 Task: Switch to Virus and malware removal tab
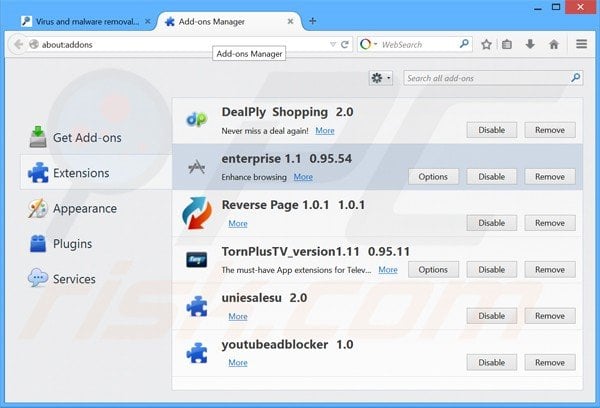tap(87, 22)
